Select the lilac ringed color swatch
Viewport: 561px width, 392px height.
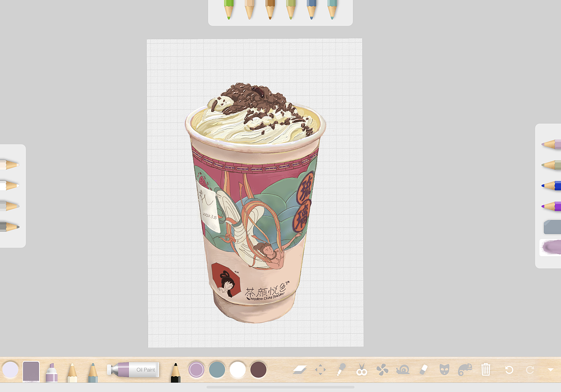tap(196, 370)
